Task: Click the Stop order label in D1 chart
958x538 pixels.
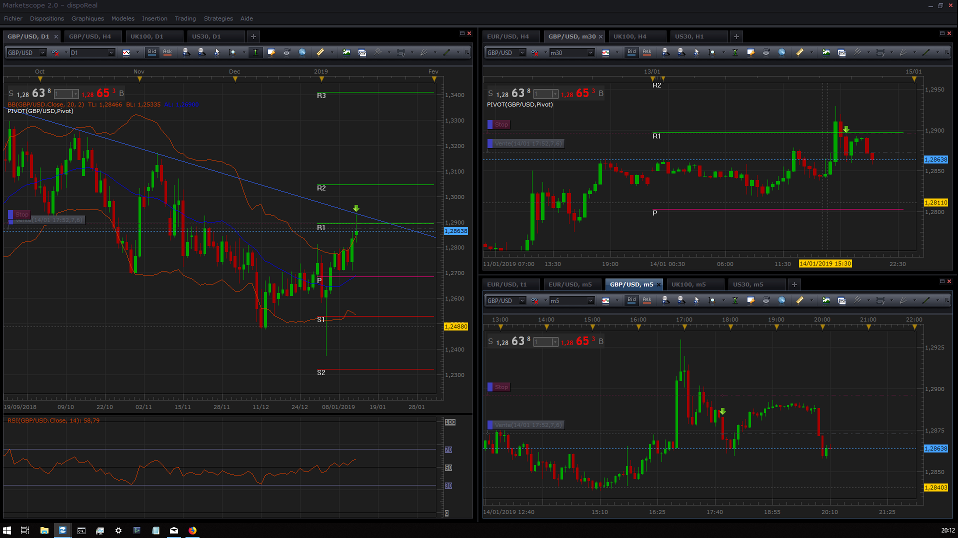Action: [x=19, y=214]
